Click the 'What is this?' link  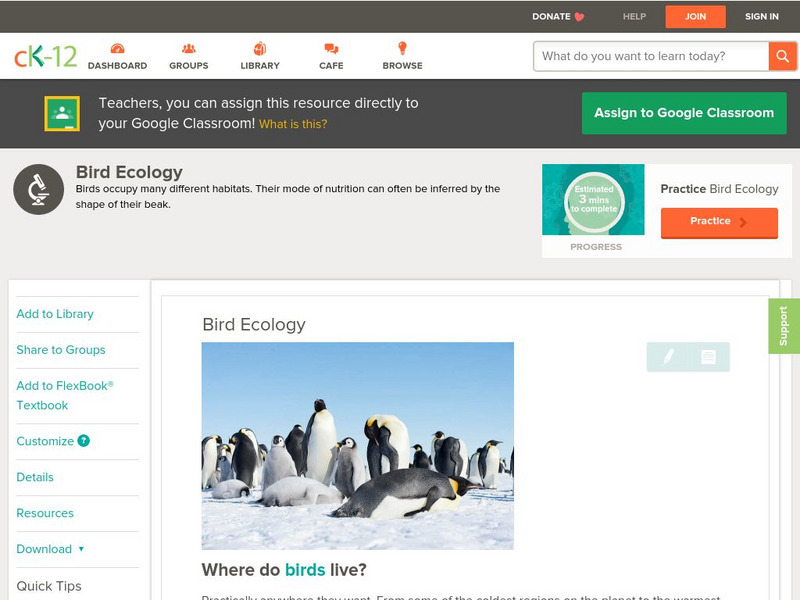[293, 124]
